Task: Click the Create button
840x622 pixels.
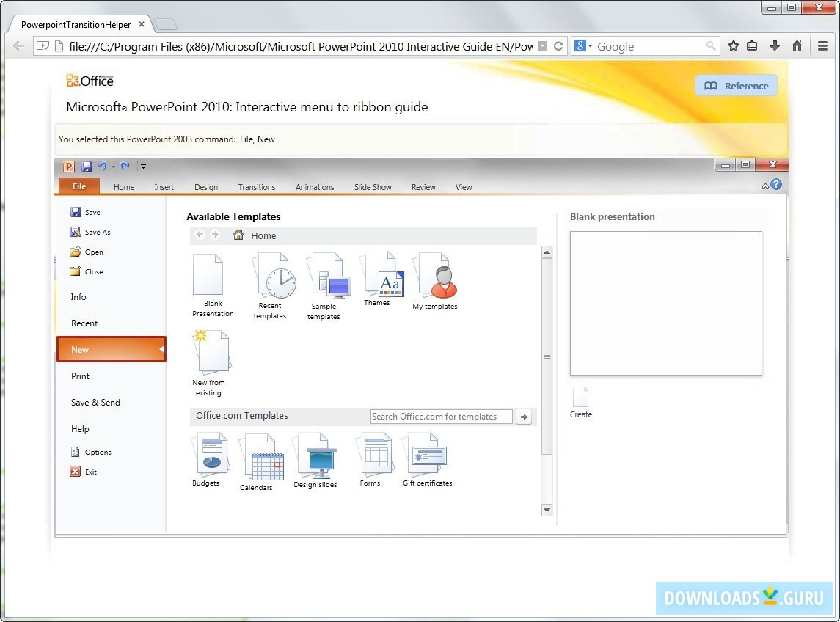Action: coord(580,402)
